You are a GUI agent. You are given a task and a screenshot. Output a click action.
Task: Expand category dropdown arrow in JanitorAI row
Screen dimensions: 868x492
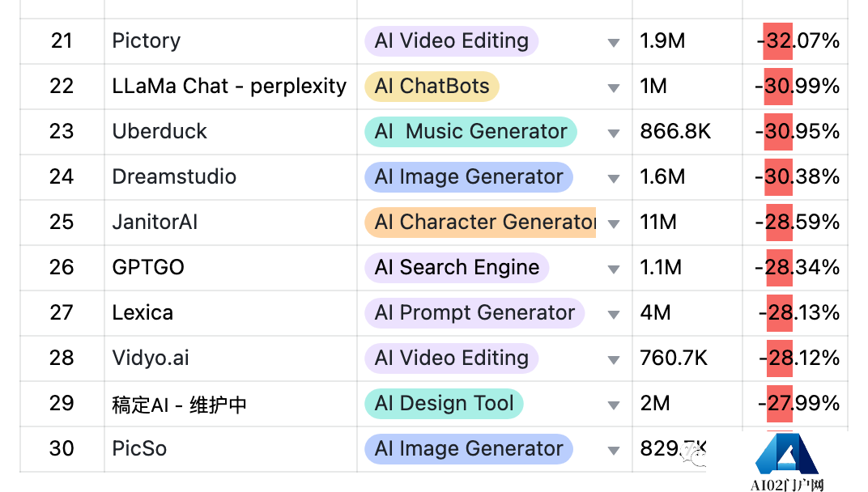(614, 224)
